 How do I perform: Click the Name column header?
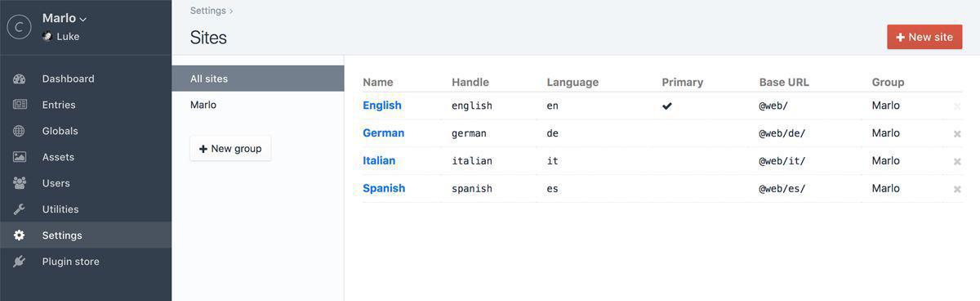pyautogui.click(x=378, y=82)
